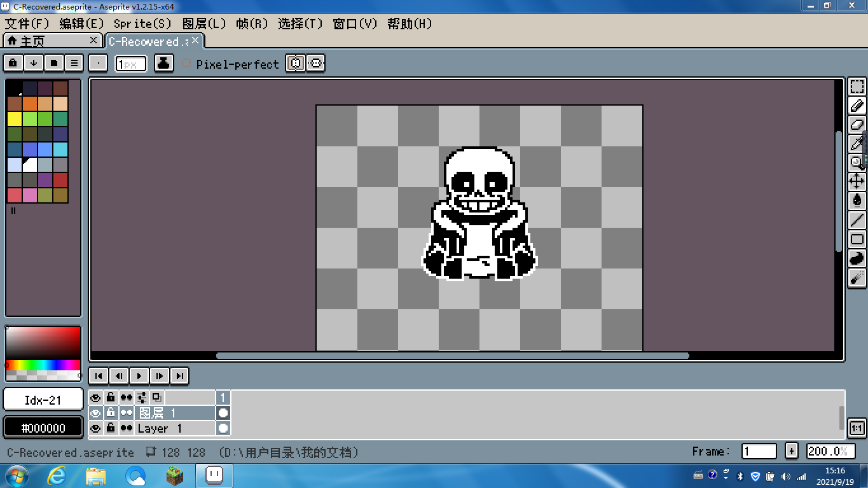
Task: Select frame 1 header in timeline
Action: click(223, 398)
